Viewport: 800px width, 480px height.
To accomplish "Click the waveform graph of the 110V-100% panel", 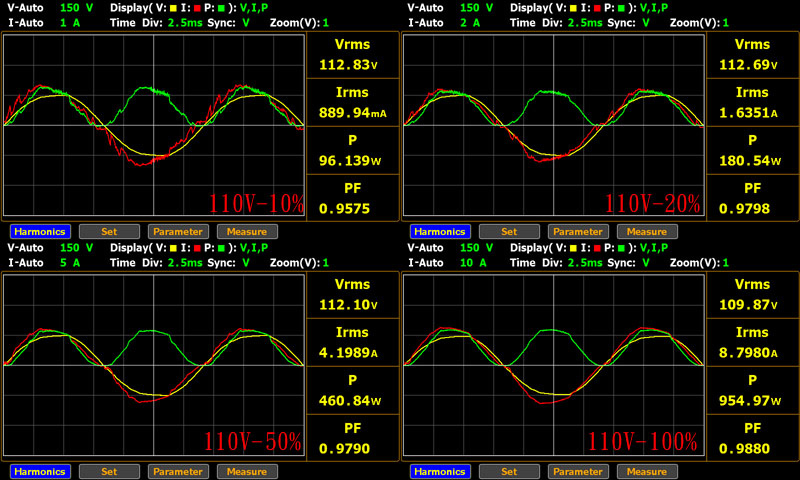I will [x=554, y=365].
